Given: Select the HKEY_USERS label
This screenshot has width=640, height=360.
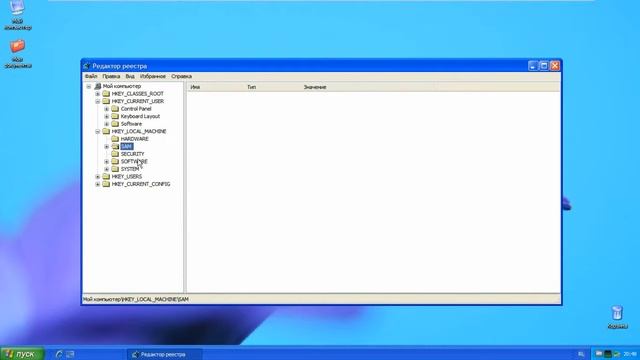Looking at the screenshot, I should [127, 177].
